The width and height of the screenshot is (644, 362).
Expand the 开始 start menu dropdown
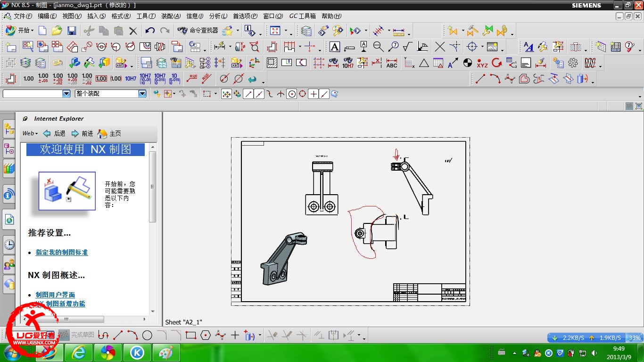click(19, 31)
